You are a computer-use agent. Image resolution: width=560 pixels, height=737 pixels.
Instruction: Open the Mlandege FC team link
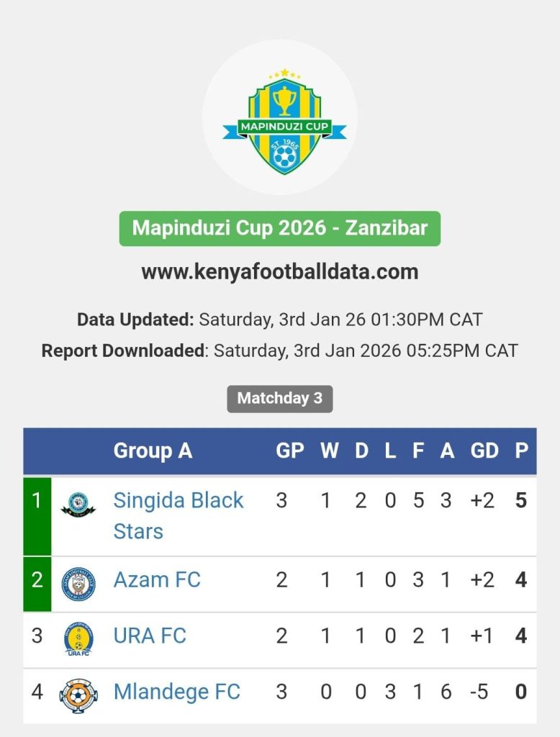(x=176, y=692)
